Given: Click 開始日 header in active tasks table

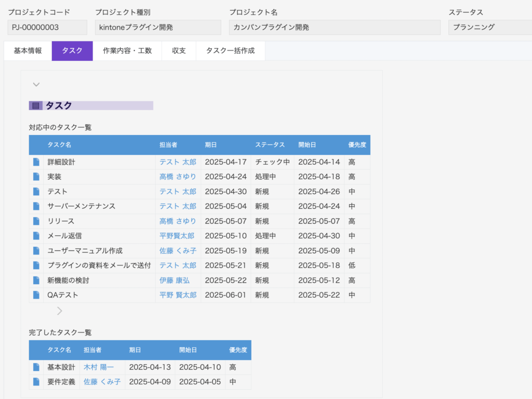Looking at the screenshot, I should [x=307, y=145].
